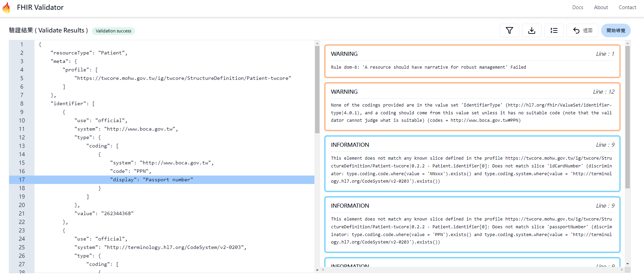Click the "identifier": [ line
Screen dimensions: 644x277
click(73, 103)
